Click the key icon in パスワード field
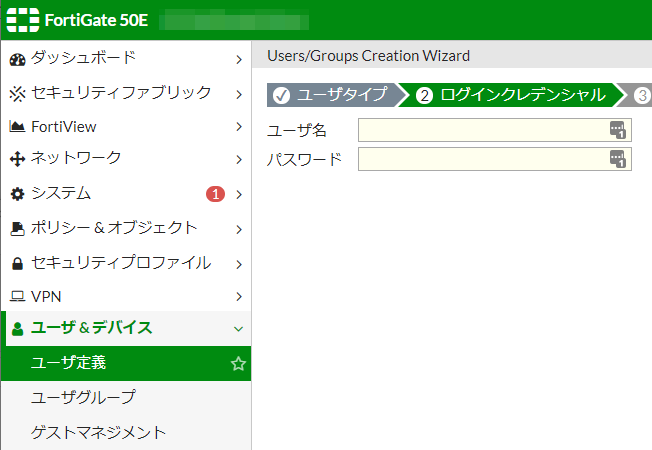The width and height of the screenshot is (652, 450). (617, 159)
